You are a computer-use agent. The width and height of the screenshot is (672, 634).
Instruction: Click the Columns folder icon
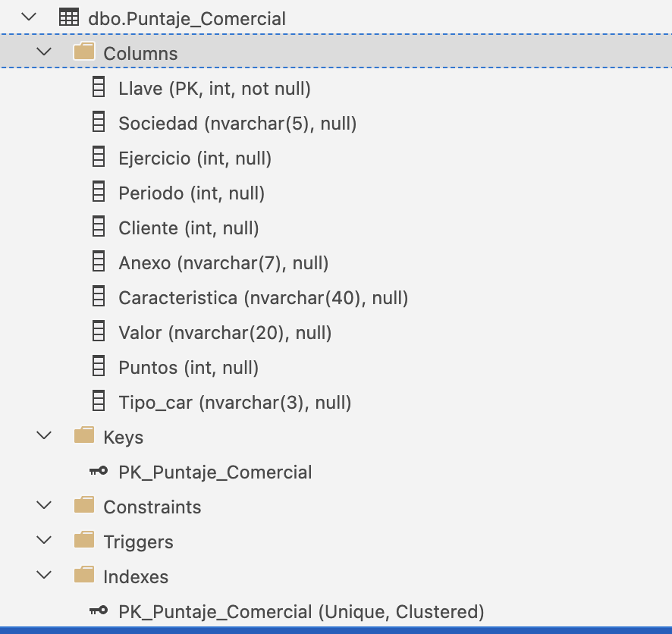[x=84, y=52]
